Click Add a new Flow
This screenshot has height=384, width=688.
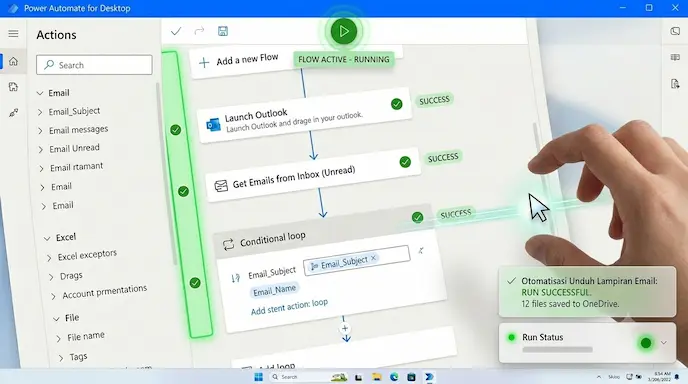point(247,59)
